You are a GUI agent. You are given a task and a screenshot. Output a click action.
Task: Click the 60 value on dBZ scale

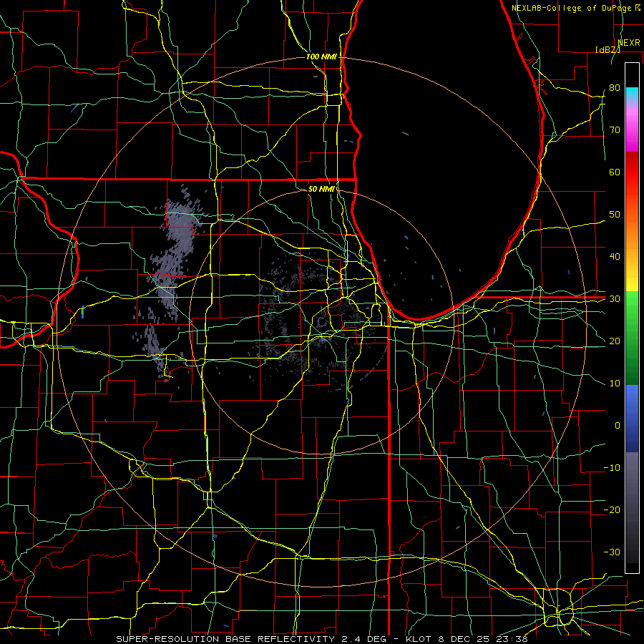click(x=615, y=172)
